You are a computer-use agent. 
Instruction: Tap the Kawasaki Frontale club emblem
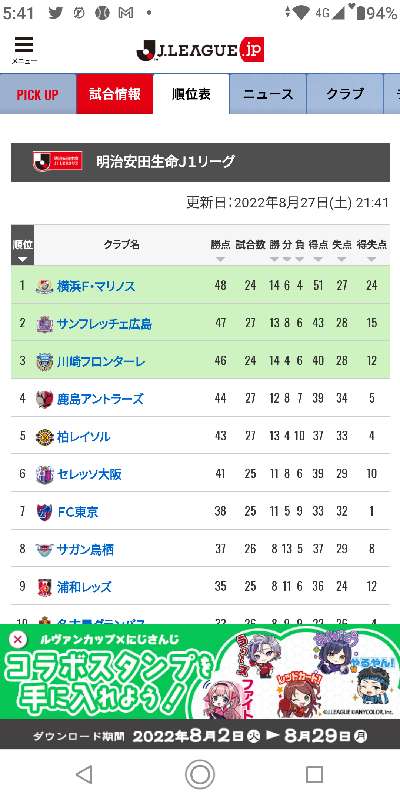[x=44, y=361]
